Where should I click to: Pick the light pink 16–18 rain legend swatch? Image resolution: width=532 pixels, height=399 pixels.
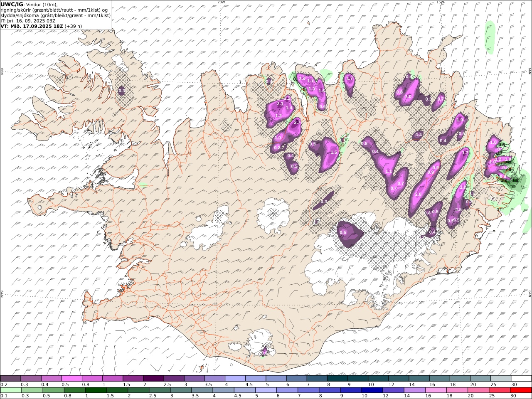coord(436,390)
